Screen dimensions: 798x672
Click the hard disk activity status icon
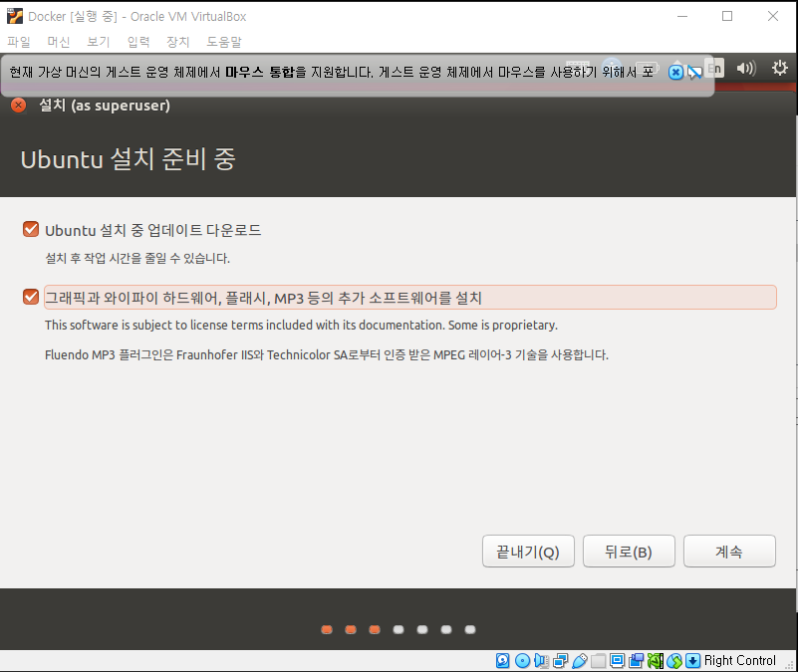tap(502, 660)
